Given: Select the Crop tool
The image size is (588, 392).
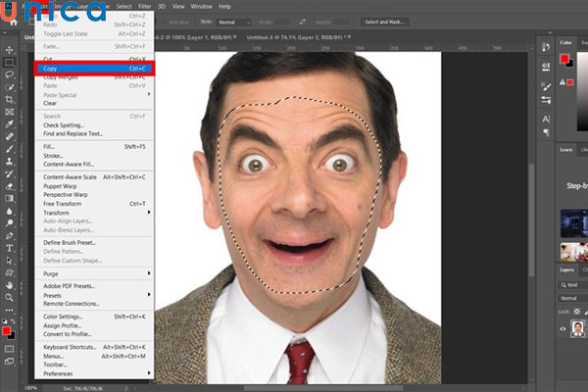Looking at the screenshot, I should click(x=9, y=100).
